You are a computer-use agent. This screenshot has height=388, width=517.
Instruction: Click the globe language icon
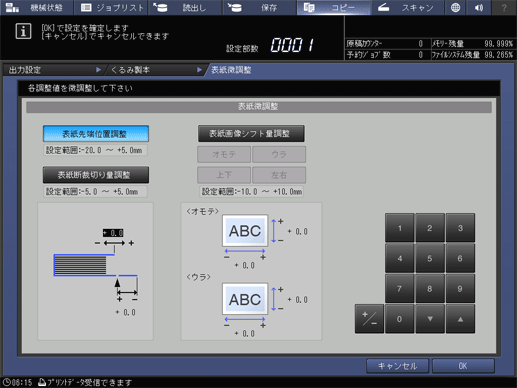point(455,7)
